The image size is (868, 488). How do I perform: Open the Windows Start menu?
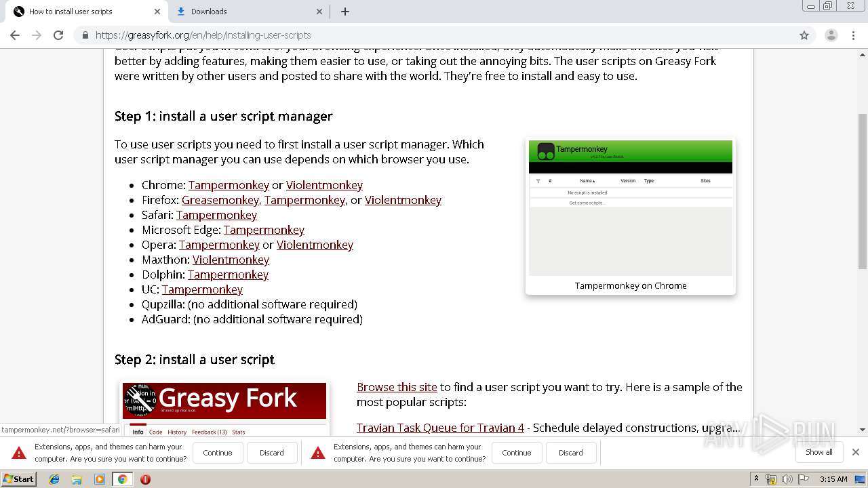coord(18,479)
